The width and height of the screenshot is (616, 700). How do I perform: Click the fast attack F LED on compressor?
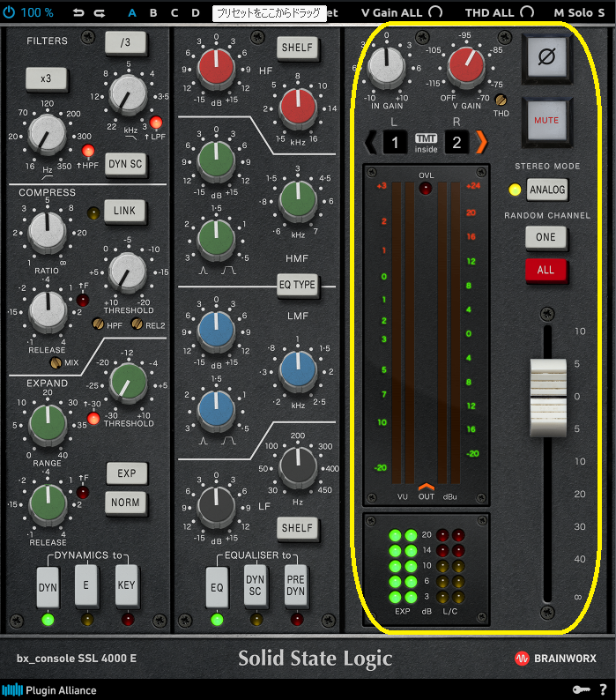coord(83,300)
